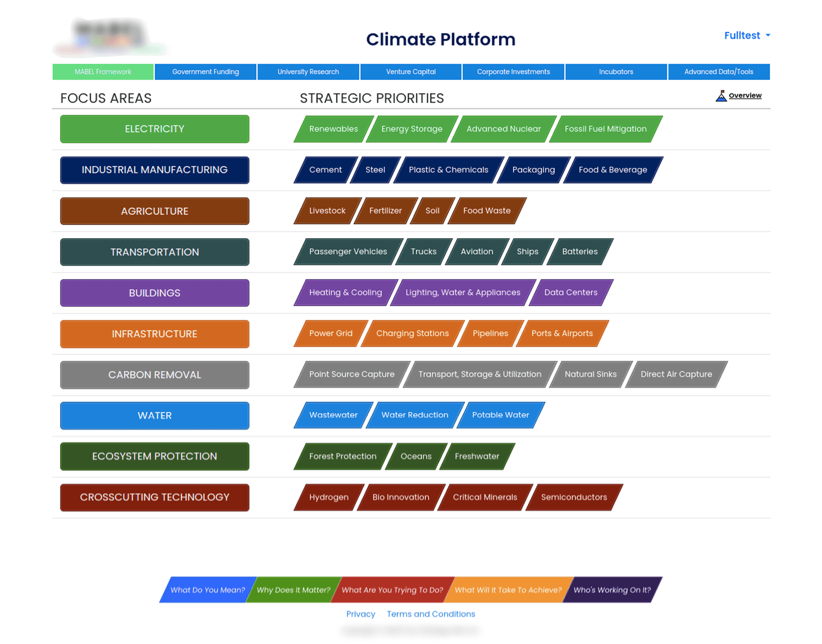Click the Overview flask icon

(x=721, y=96)
